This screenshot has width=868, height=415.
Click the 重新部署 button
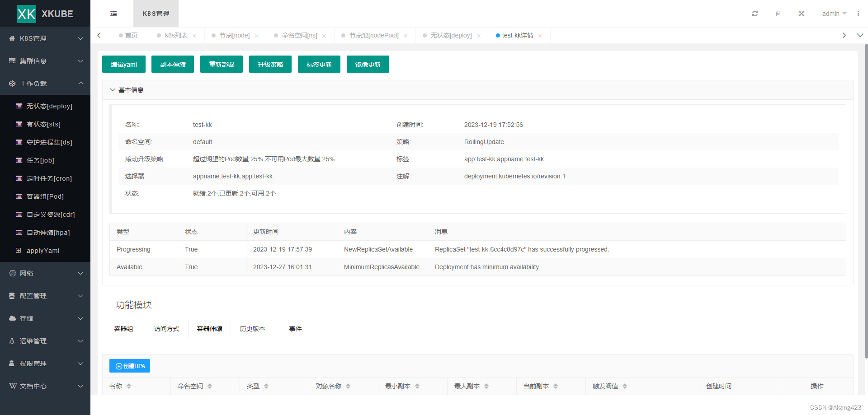pos(222,64)
